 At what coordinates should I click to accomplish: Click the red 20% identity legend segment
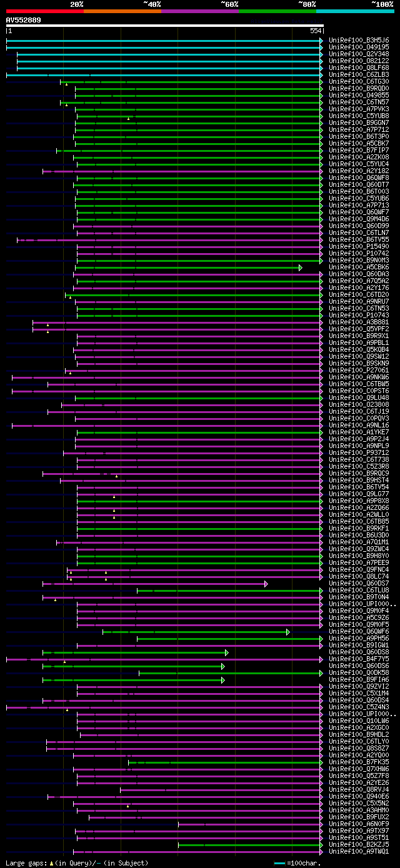coord(45,11)
